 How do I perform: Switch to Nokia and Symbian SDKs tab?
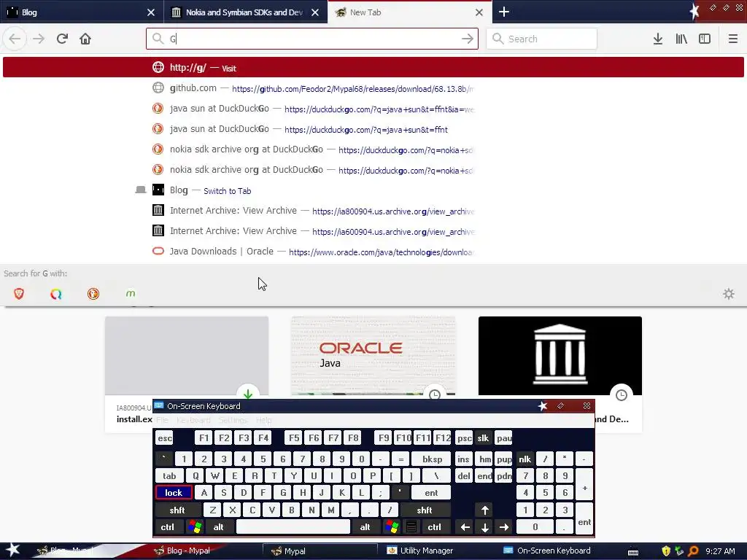coord(246,12)
